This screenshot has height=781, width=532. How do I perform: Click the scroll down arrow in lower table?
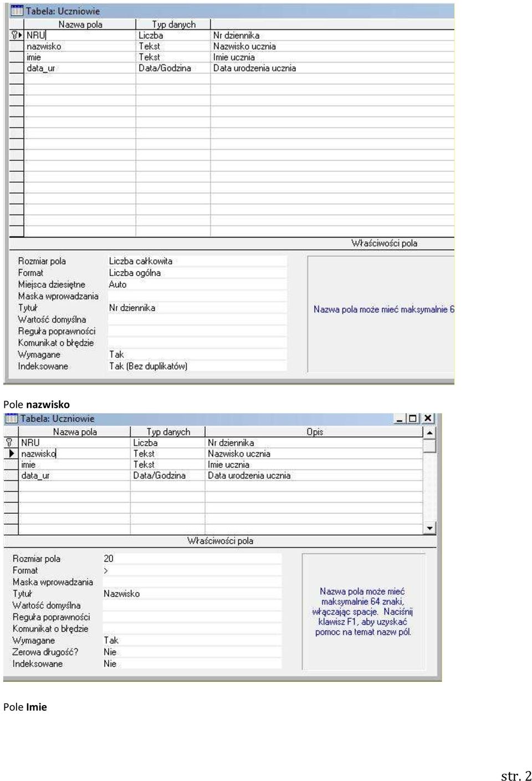coord(429,528)
